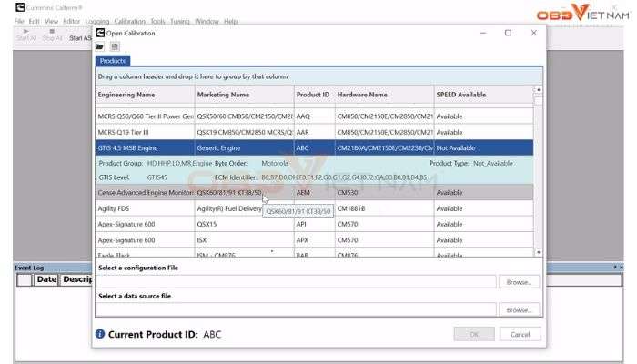Browse for a configuration file
The width and height of the screenshot is (637, 364).
tap(519, 281)
